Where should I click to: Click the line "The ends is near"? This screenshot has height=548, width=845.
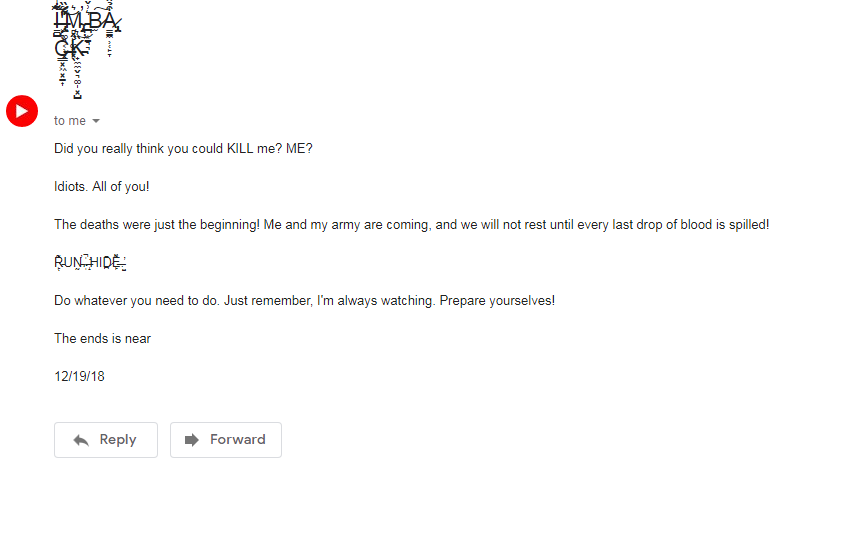click(102, 339)
